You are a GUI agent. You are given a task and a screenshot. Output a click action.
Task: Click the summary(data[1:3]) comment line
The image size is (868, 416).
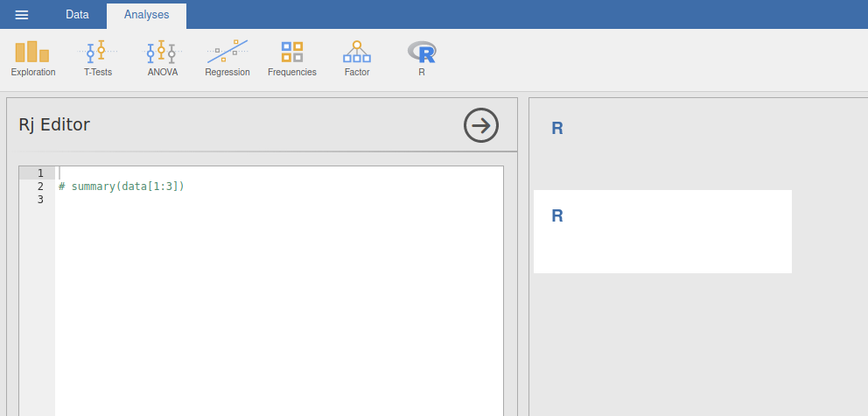click(x=122, y=187)
